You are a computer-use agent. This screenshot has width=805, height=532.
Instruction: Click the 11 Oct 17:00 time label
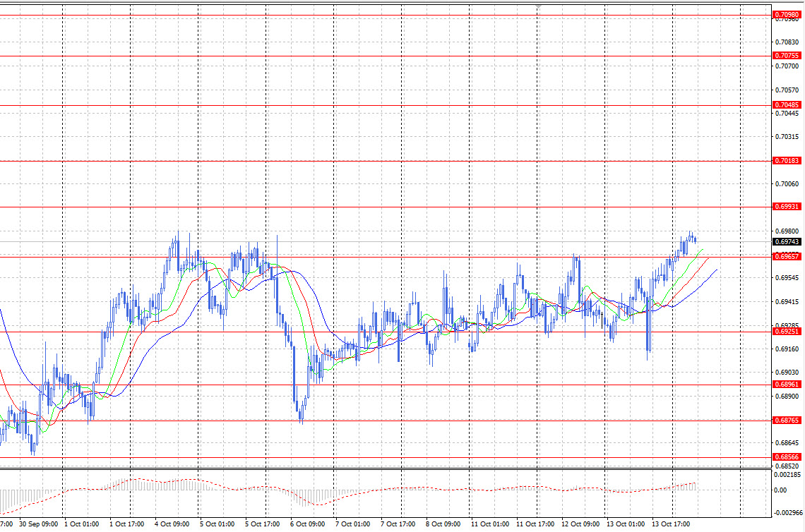coord(535,524)
